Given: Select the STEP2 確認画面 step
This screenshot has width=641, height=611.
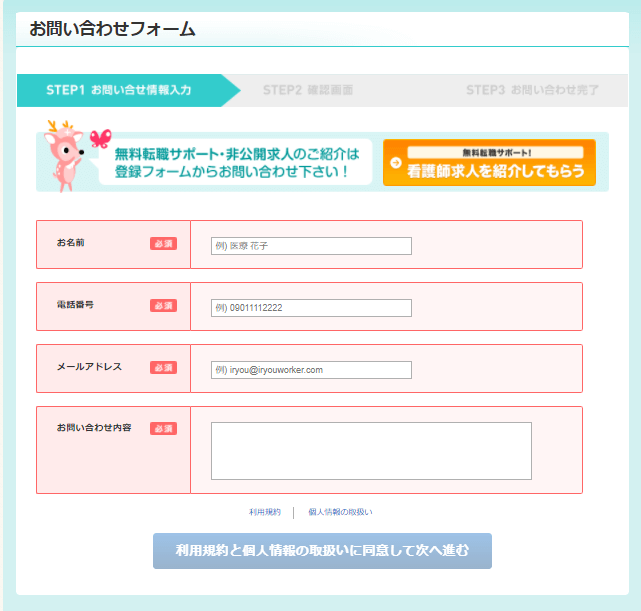Looking at the screenshot, I should pyautogui.click(x=308, y=90).
